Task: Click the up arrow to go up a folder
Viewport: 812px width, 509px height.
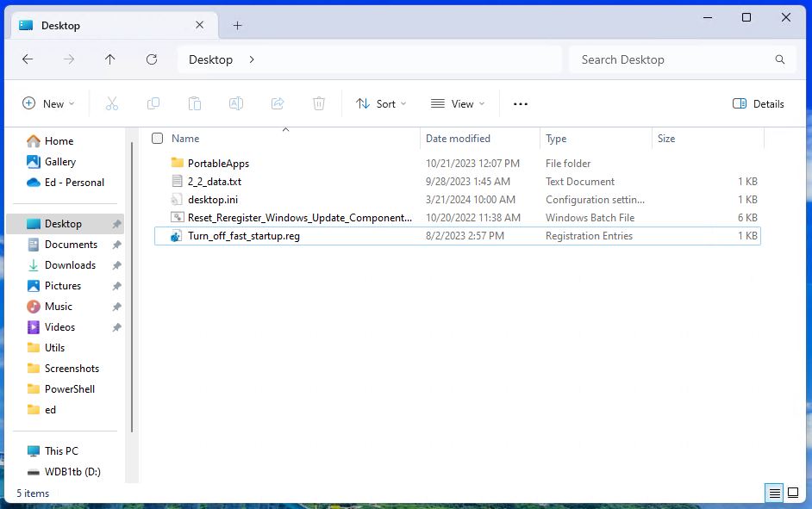Action: pyautogui.click(x=110, y=59)
